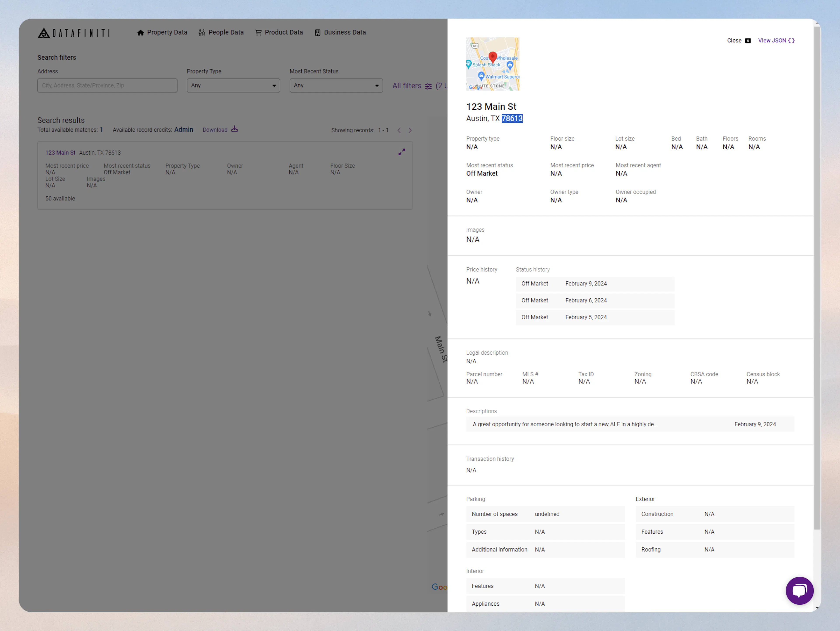Viewport: 840px width, 631px height.
Task: Select Business Data in the navigation
Action: click(x=345, y=32)
